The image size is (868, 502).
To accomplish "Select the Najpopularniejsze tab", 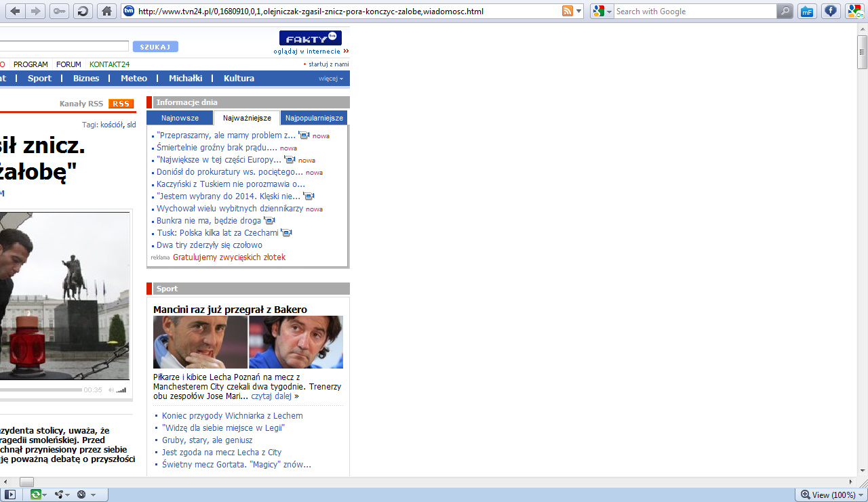I will 314,118.
